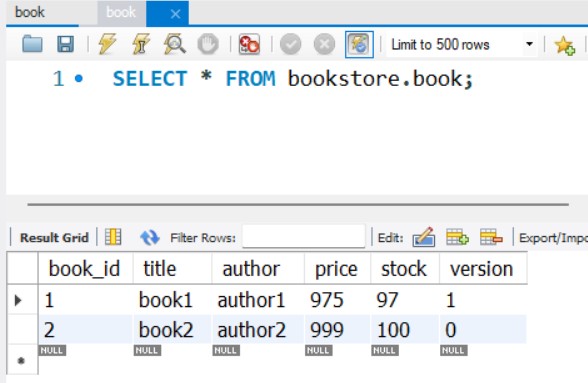This screenshot has width=588, height=383.
Task: Select book_id cell of book1 row
Action: pos(85,300)
